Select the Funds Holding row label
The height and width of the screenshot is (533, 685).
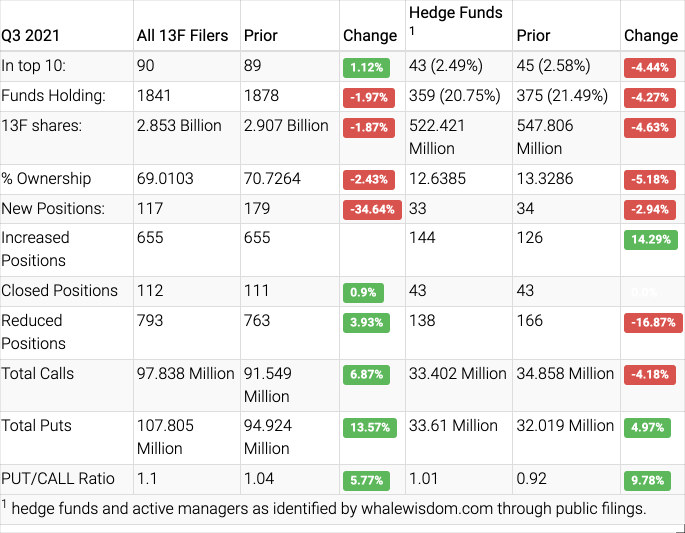coord(53,96)
